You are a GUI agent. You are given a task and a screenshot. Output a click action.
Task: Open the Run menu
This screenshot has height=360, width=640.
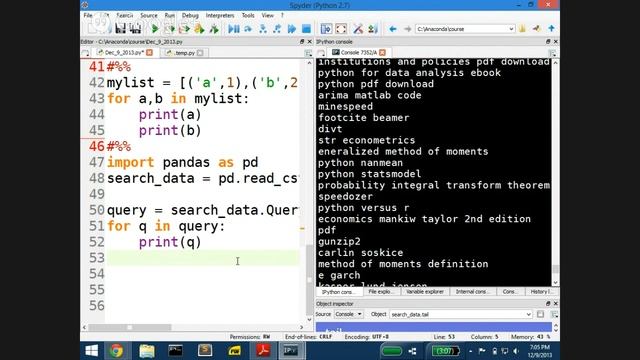(x=169, y=16)
